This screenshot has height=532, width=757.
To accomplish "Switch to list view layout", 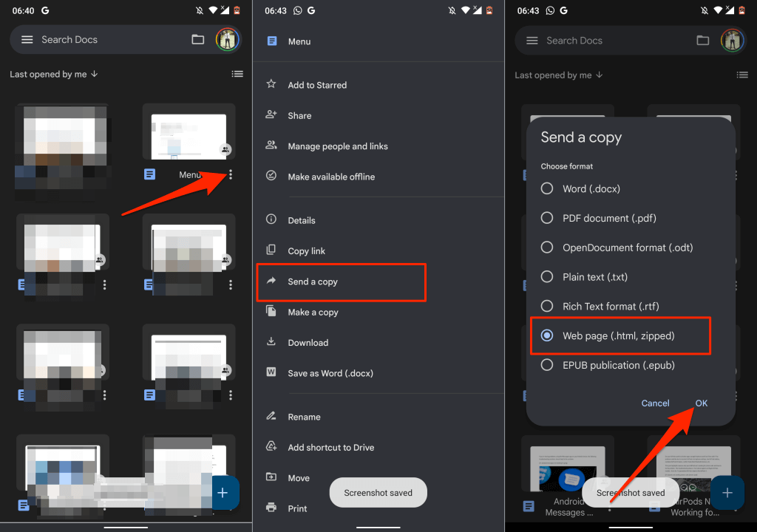I will click(237, 74).
